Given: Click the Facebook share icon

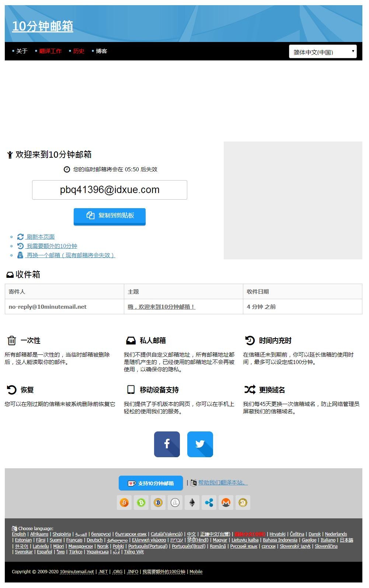Looking at the screenshot, I should point(167,444).
